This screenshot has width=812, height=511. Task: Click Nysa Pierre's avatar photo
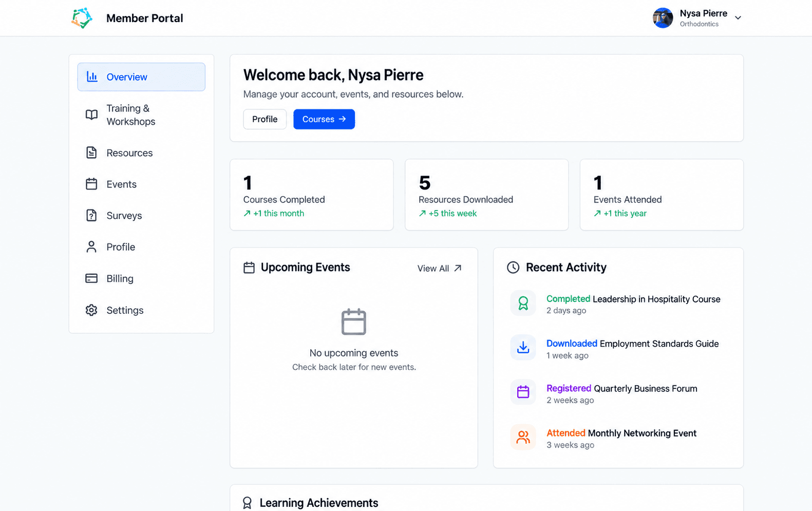[663, 18]
